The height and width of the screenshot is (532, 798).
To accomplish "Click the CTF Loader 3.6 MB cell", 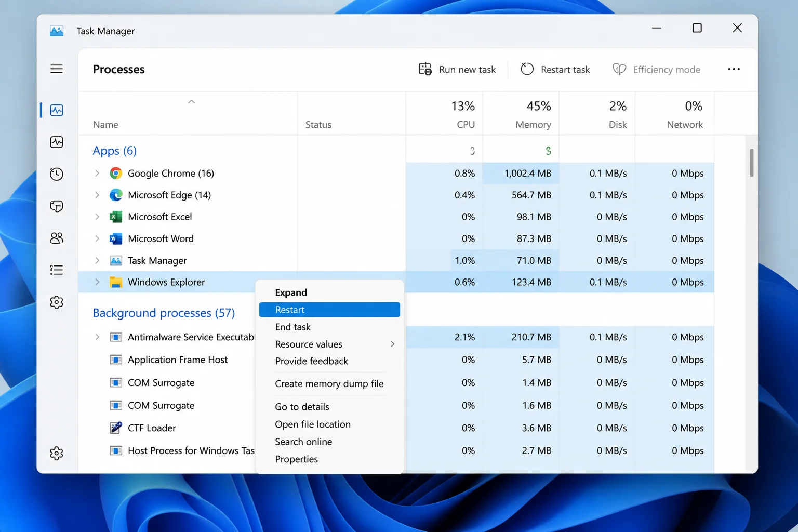I will coord(521,428).
